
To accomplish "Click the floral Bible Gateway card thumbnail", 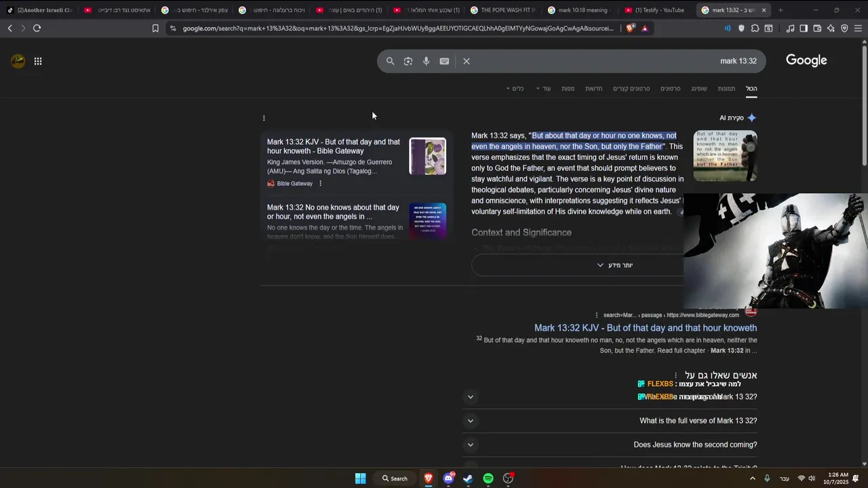I will click(x=428, y=157).
